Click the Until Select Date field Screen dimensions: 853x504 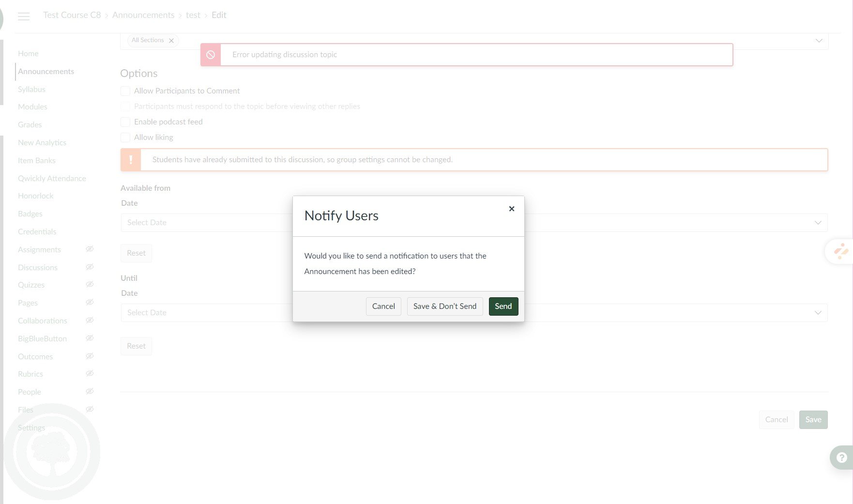tap(474, 313)
